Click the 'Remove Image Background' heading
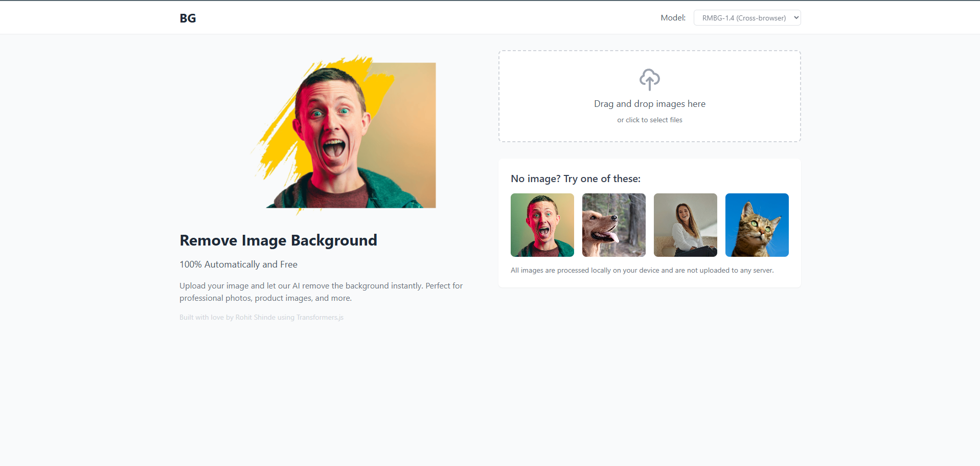 pyautogui.click(x=278, y=240)
